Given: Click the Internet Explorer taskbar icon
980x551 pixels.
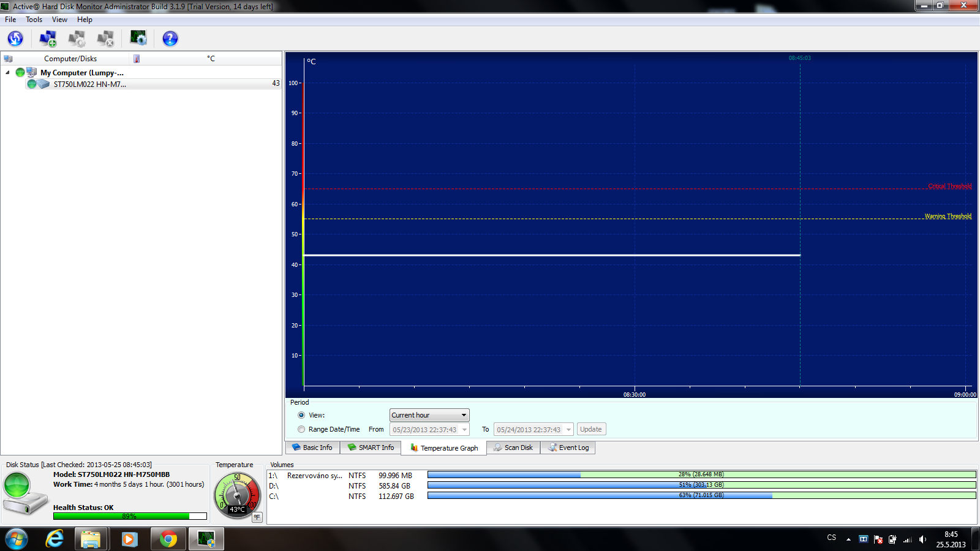Looking at the screenshot, I should pos(55,539).
